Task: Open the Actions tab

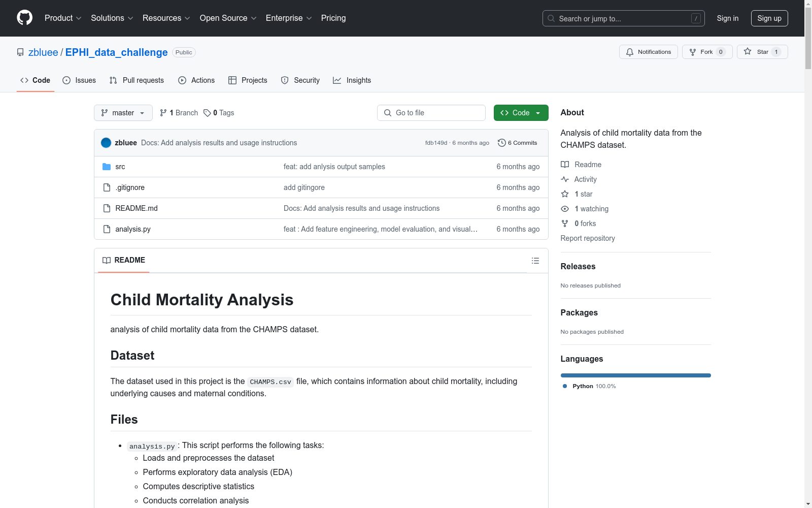Action: point(196,80)
